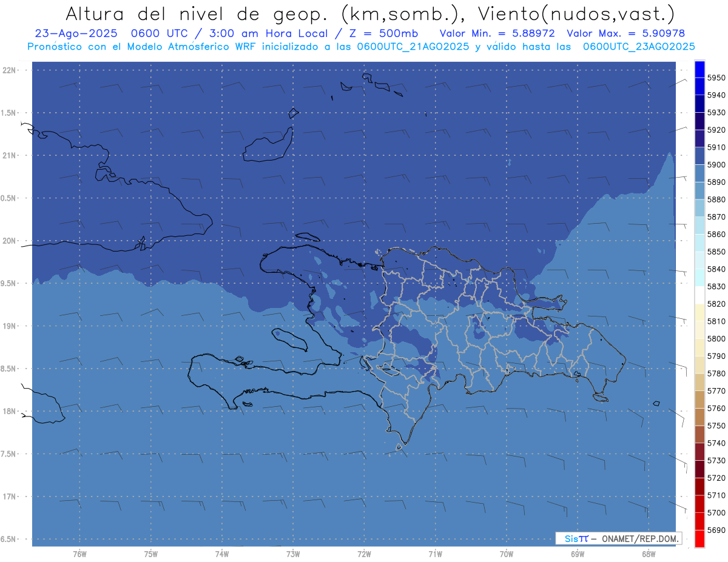Click the legend value '5820'

coord(716,304)
